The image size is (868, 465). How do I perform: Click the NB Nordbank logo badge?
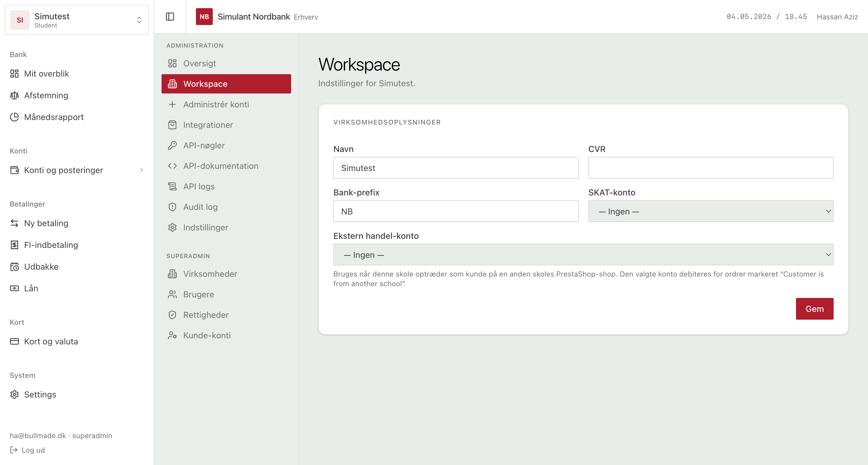(204, 17)
